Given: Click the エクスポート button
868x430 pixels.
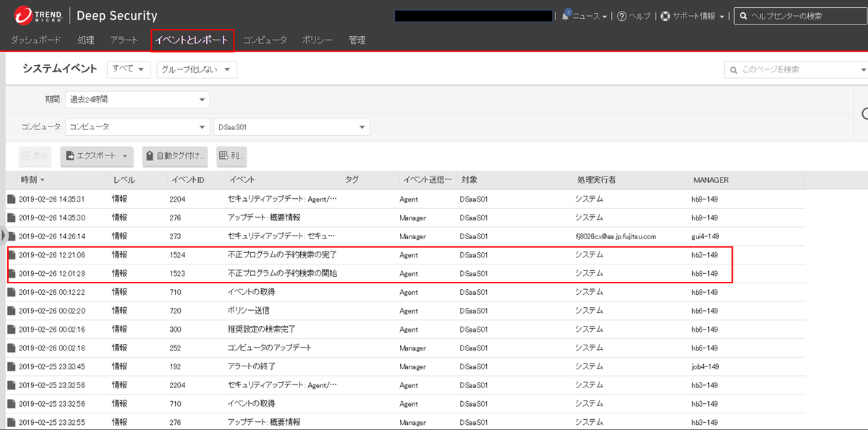Looking at the screenshot, I should (x=97, y=155).
